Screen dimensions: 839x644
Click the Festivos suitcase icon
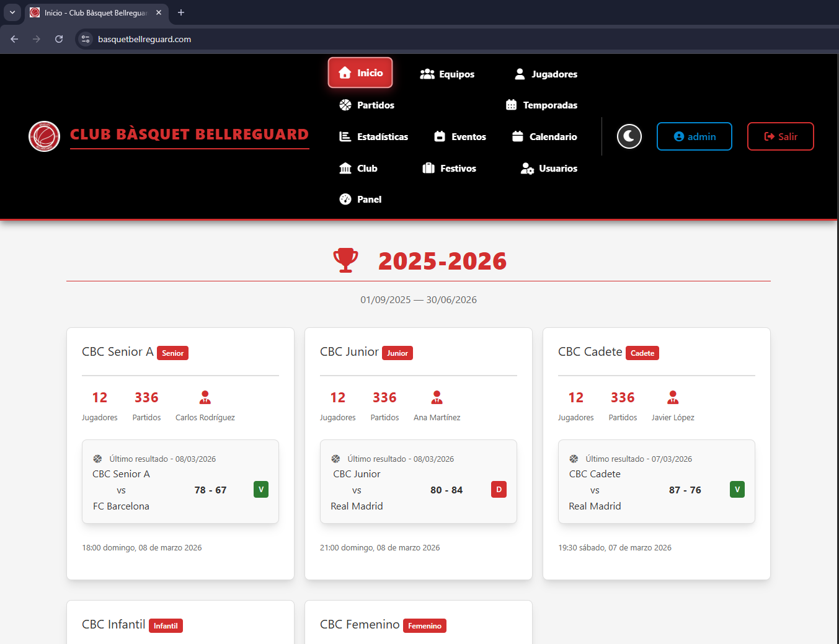click(x=428, y=168)
